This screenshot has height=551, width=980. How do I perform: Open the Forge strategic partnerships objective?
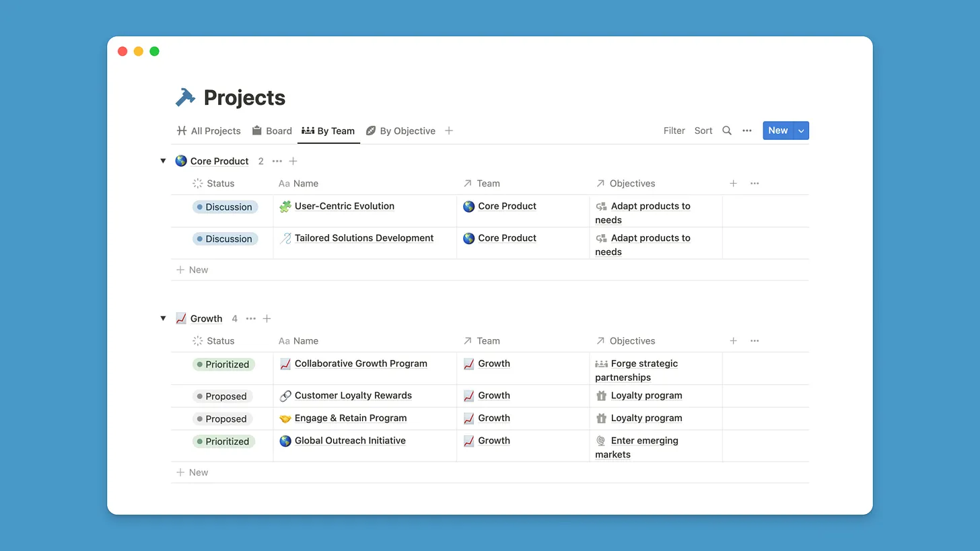(x=637, y=371)
